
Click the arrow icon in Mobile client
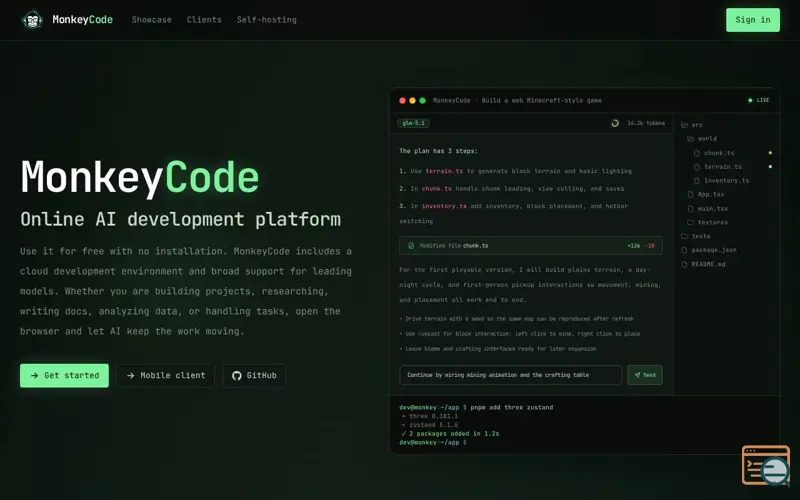(131, 376)
